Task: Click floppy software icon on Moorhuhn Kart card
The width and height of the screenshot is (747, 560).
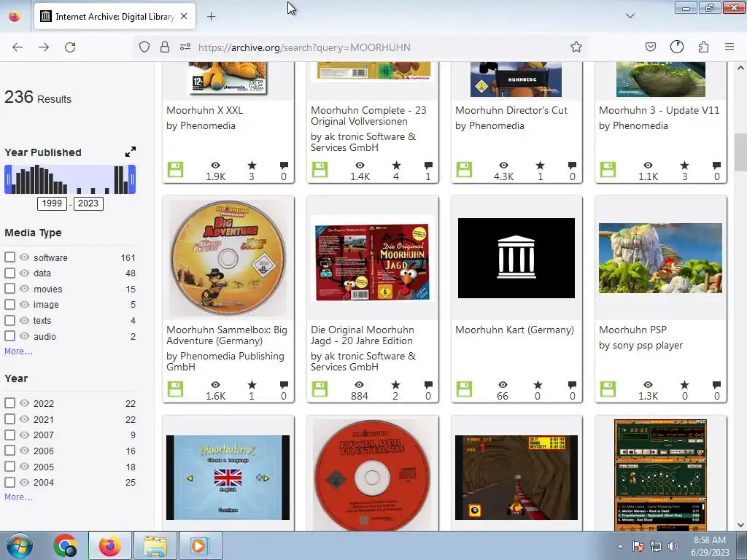Action: (464, 389)
